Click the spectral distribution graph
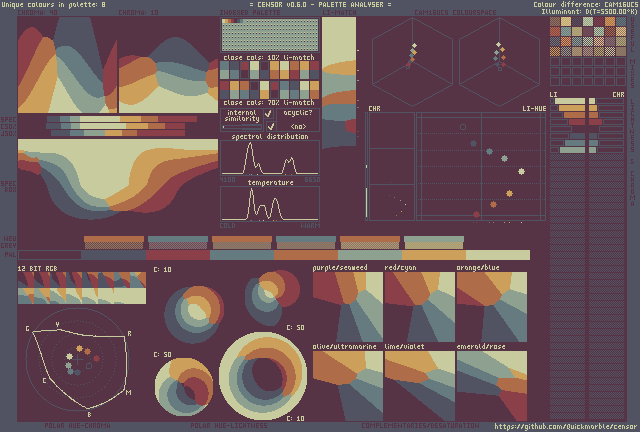Screen dimensions: 640x432 point(270,158)
